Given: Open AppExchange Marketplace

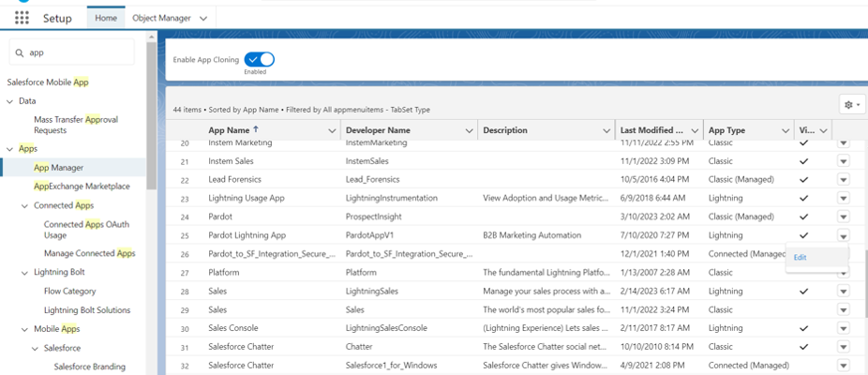Looking at the screenshot, I should [82, 187].
